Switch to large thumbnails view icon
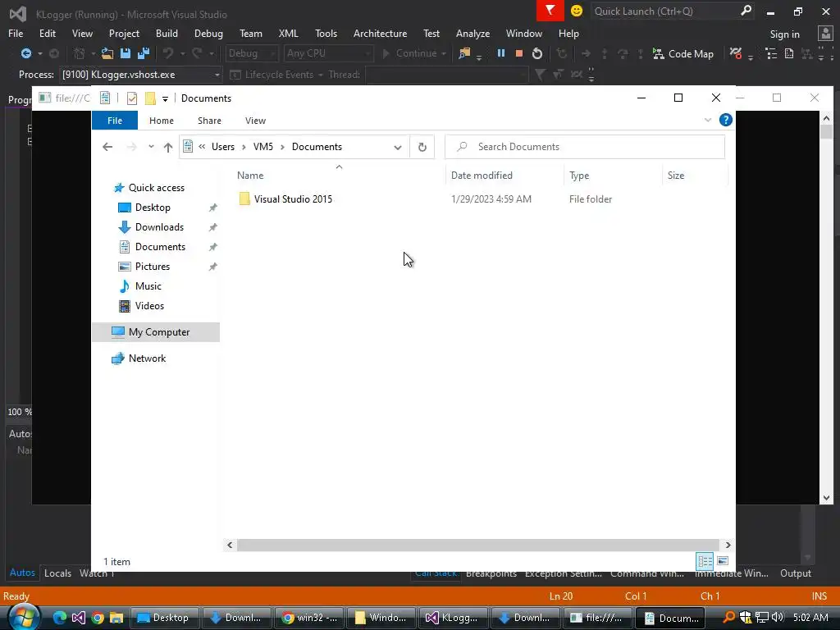Image resolution: width=840 pixels, height=630 pixels. click(723, 561)
